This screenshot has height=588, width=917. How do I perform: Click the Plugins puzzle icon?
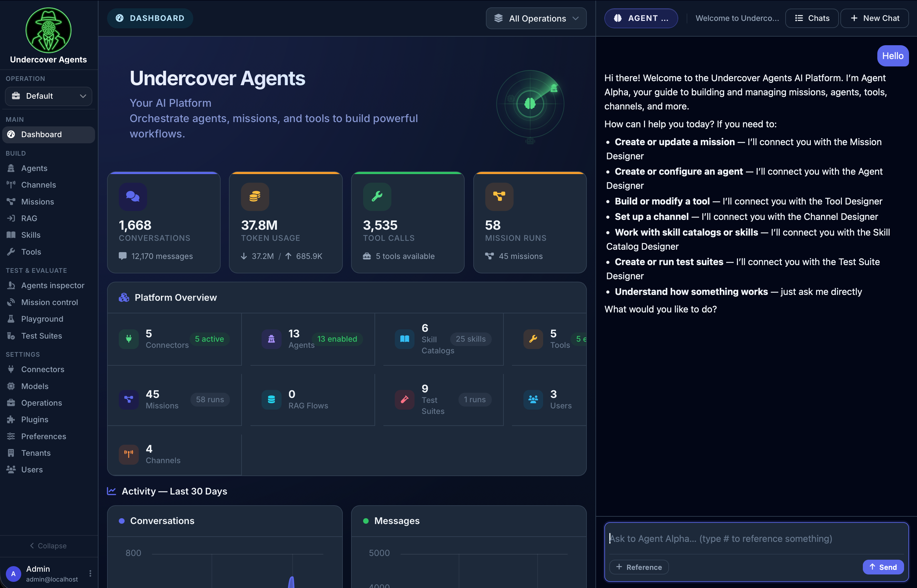pos(11,419)
